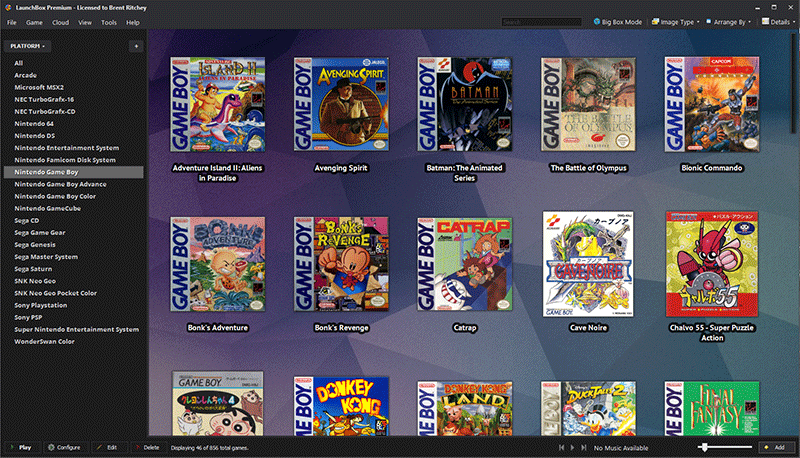Open the Cloud menu
Screen dimensions: 800x458
[x=60, y=21]
